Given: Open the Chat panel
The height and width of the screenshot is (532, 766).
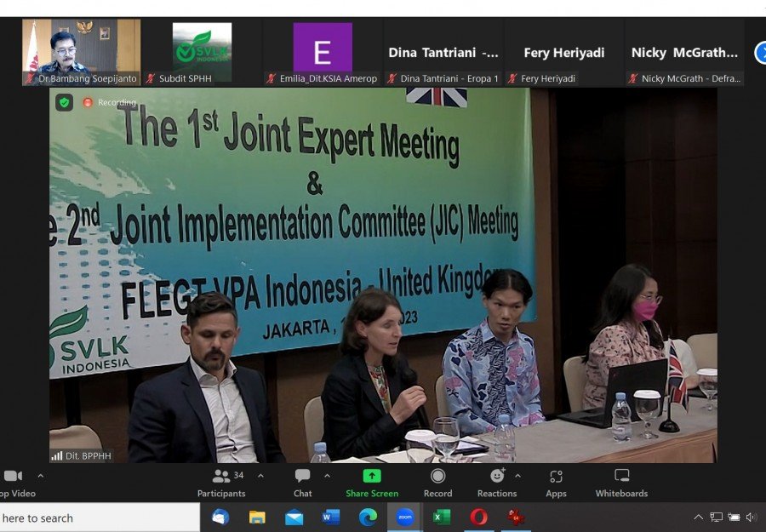Looking at the screenshot, I should [302, 483].
